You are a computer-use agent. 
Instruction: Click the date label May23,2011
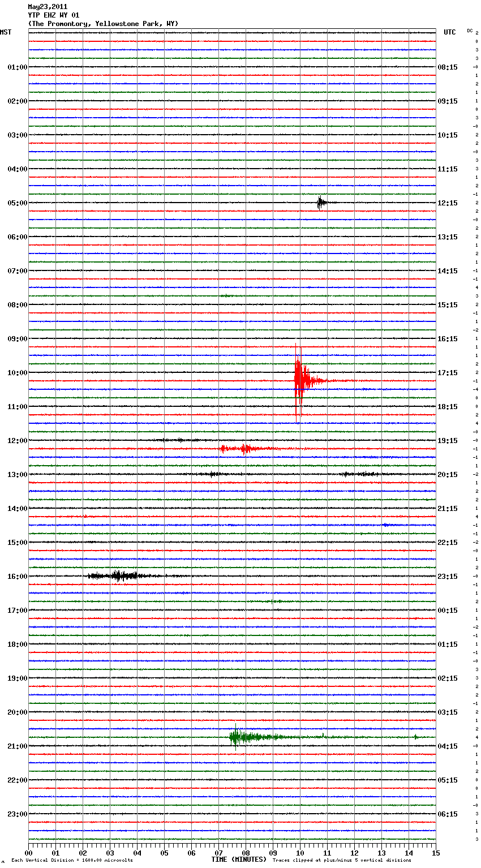coord(48,7)
